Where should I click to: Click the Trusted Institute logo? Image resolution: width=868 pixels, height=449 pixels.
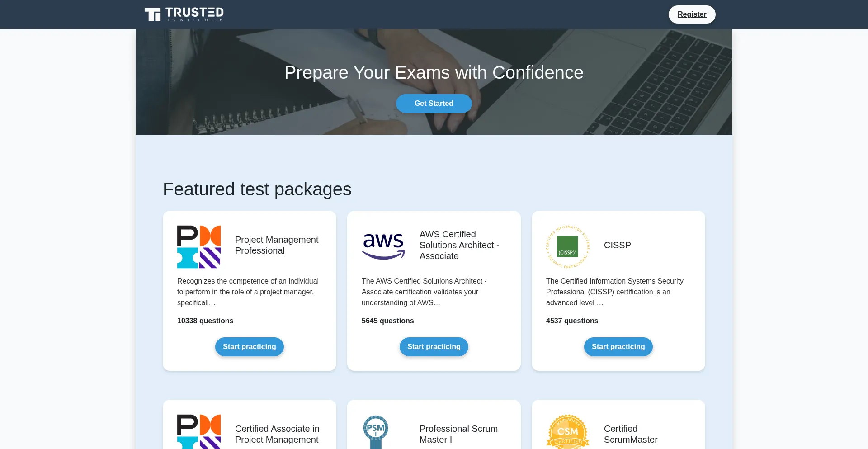pos(184,14)
